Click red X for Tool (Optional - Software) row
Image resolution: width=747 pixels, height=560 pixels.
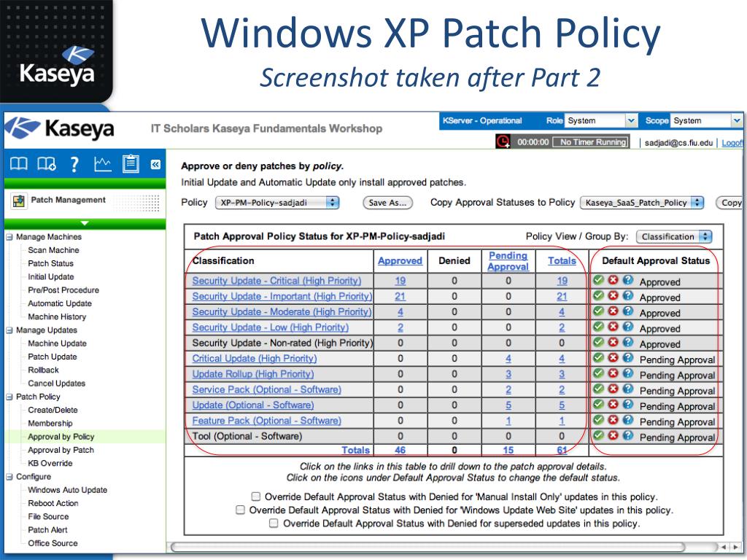pos(613,435)
